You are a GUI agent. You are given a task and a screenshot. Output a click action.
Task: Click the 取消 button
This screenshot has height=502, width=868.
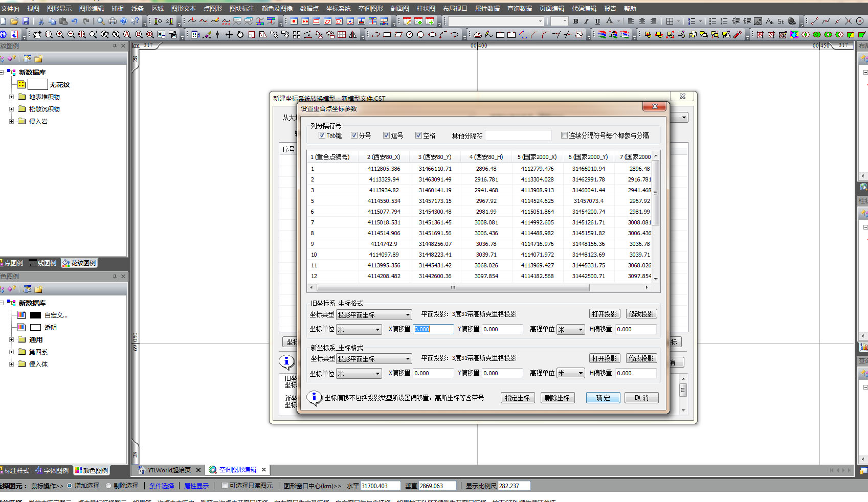tap(641, 398)
